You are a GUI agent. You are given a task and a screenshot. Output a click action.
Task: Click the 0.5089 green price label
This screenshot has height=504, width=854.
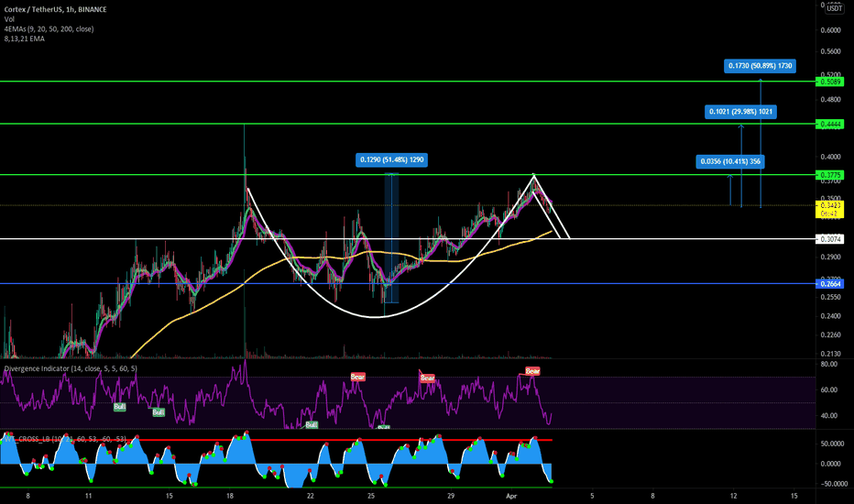(829, 82)
